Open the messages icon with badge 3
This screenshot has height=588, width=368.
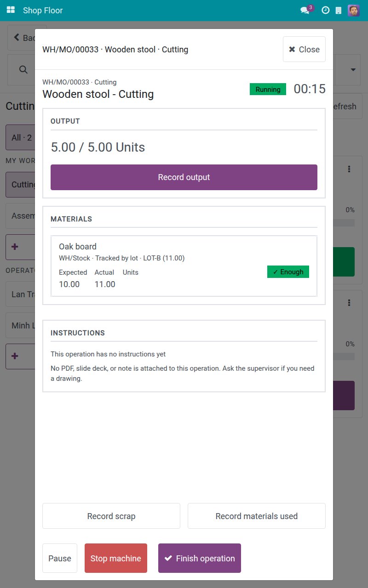pyautogui.click(x=306, y=10)
